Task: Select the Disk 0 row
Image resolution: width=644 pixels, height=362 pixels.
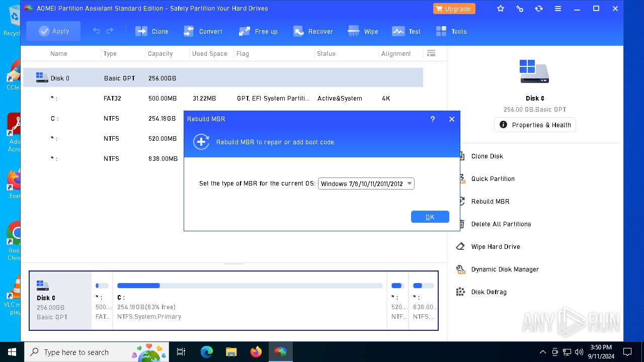Action: point(223,78)
